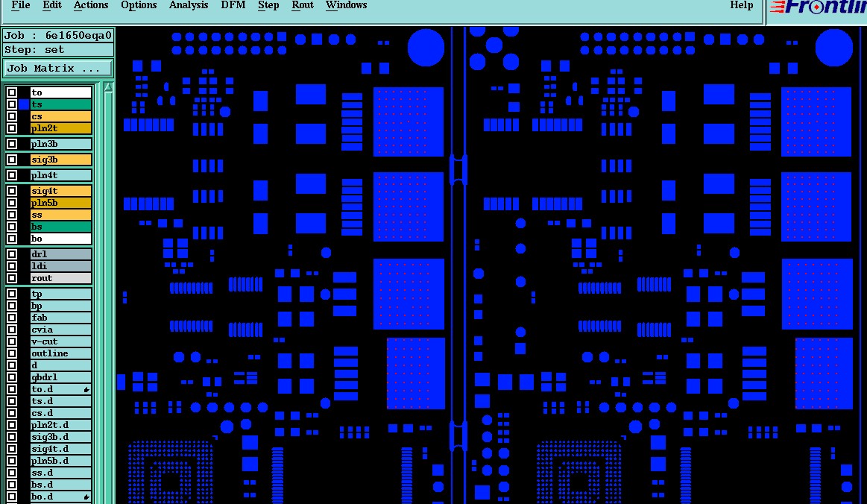Select the drl layer name
This screenshot has height=504, width=867.
[61, 254]
